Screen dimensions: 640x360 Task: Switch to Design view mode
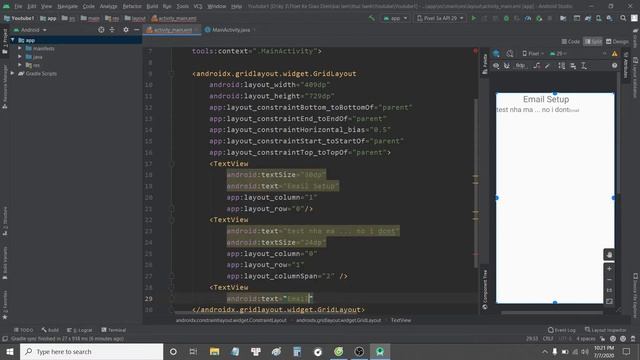click(617, 42)
